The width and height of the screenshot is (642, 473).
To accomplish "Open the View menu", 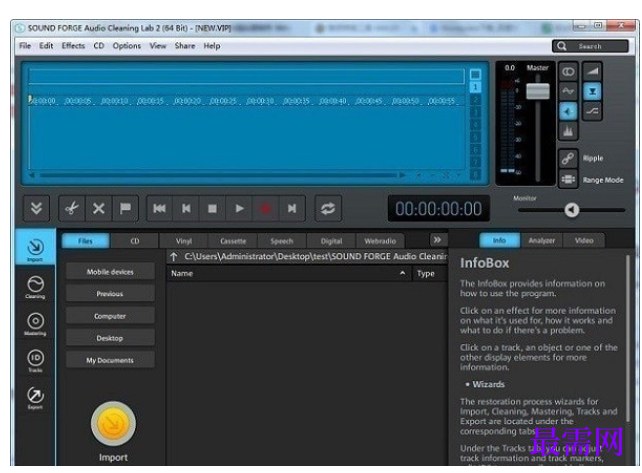I will [158, 45].
